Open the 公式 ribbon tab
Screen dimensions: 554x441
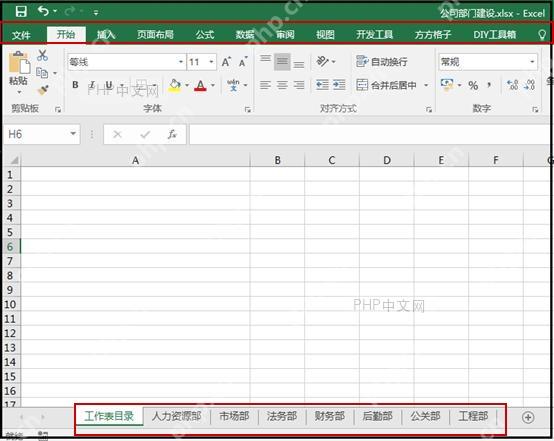[205, 34]
